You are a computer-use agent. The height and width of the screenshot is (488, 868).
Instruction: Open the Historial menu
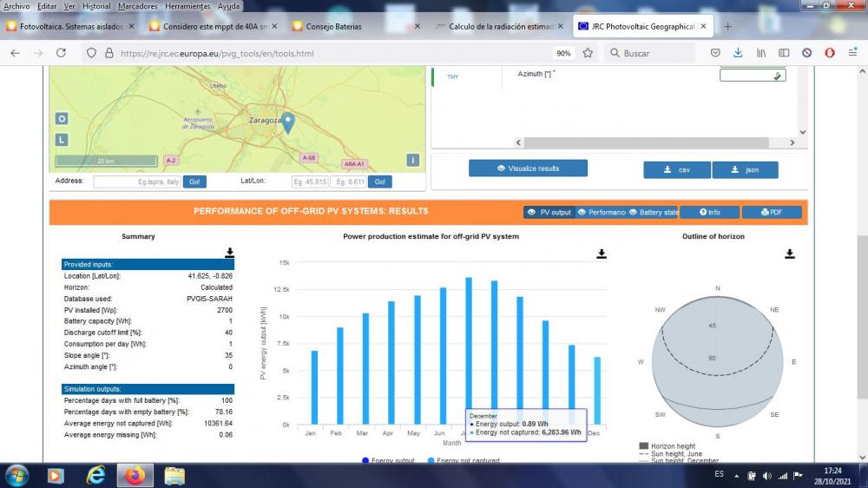pyautogui.click(x=96, y=6)
